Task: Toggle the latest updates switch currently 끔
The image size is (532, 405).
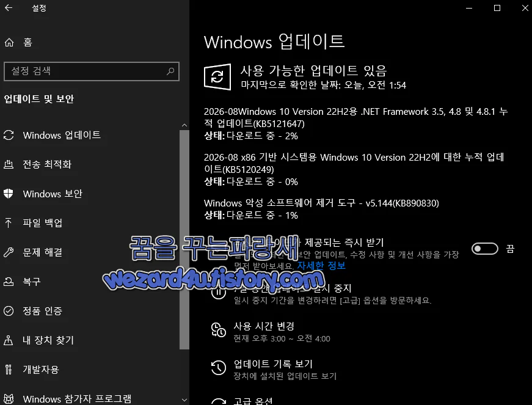Action: click(x=485, y=249)
